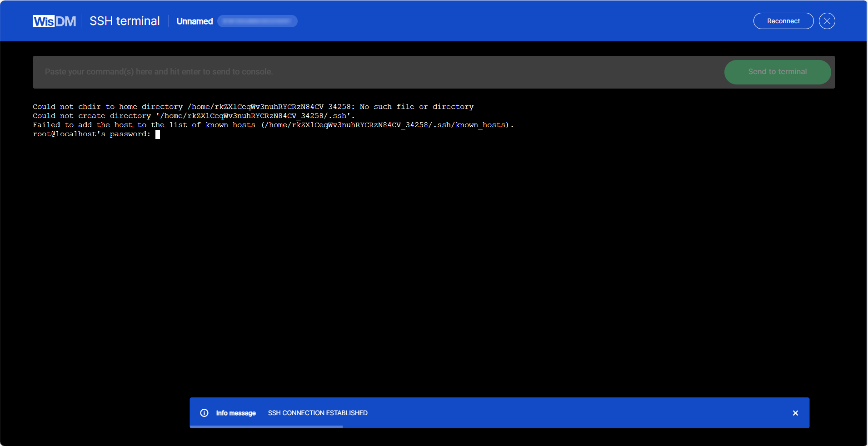The image size is (868, 446).
Task: Select the known_hosts failure message line
Action: point(273,124)
